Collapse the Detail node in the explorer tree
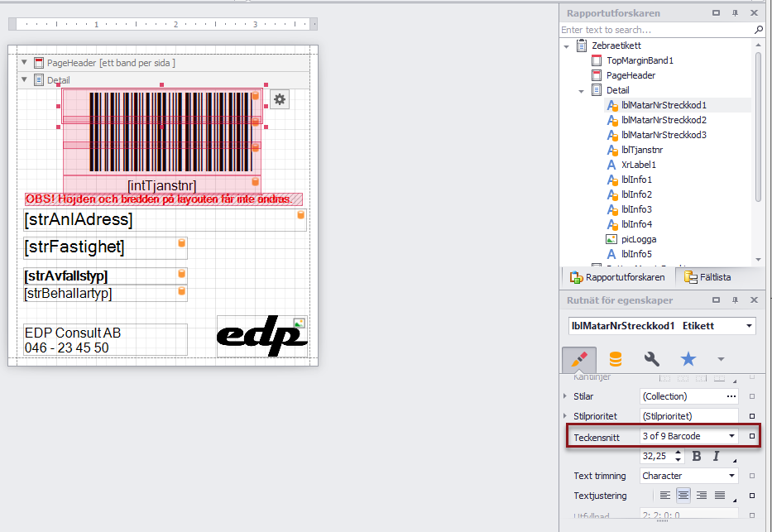This screenshot has height=532, width=772. click(x=582, y=91)
